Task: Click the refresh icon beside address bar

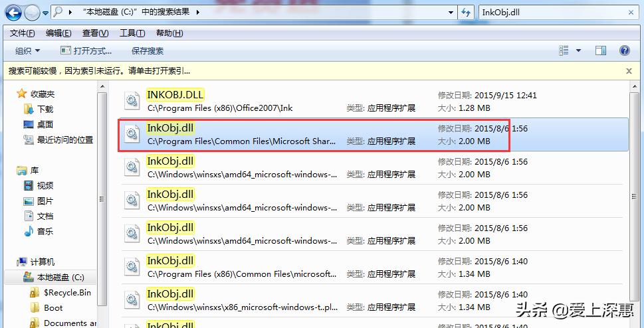Action: tap(468, 12)
